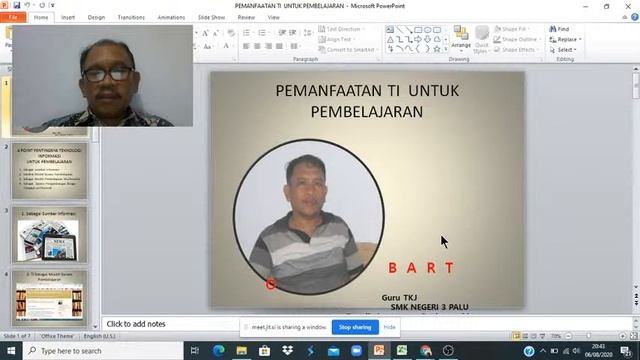Click the Increase List Level icon
Image resolution: width=640 pixels, height=360 pixels.
tap(293, 33)
